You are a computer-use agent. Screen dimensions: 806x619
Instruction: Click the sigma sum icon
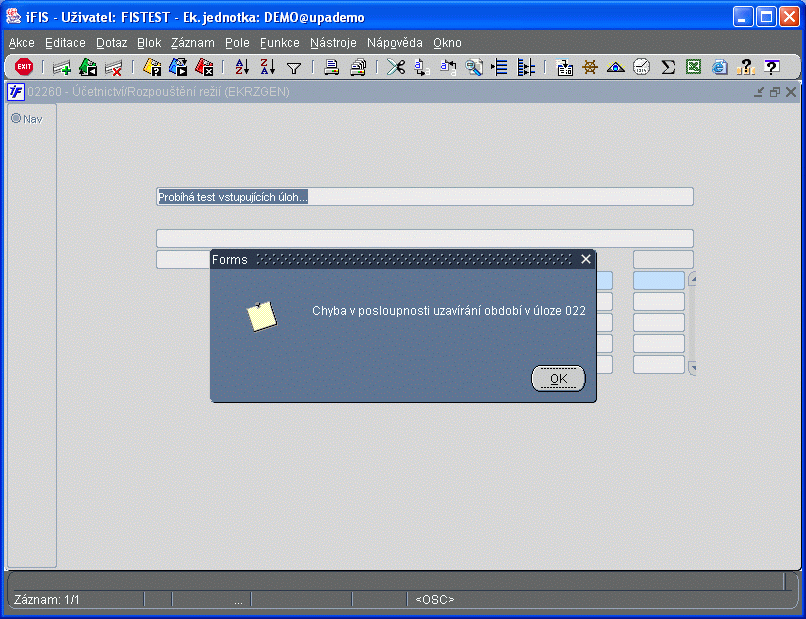point(668,67)
